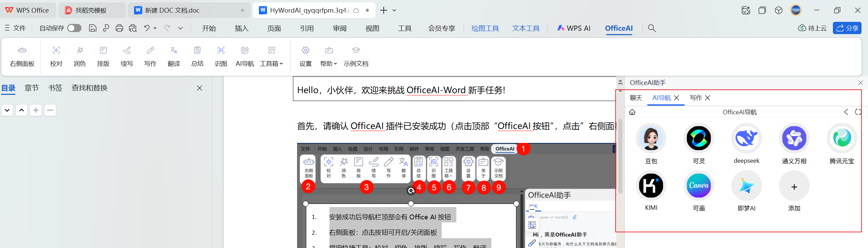
Task: Click the WPS Office home button
Action: [27, 10]
